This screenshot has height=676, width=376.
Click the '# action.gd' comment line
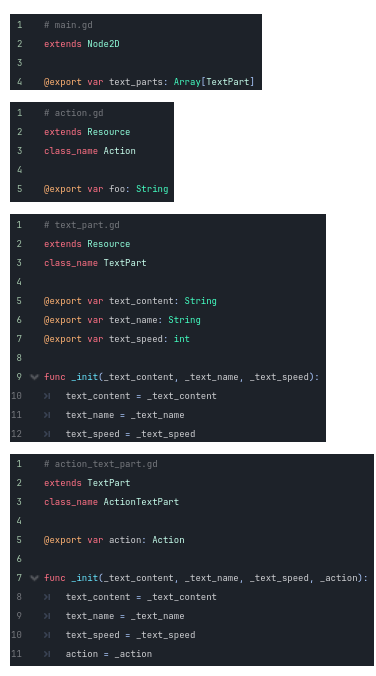[74, 113]
